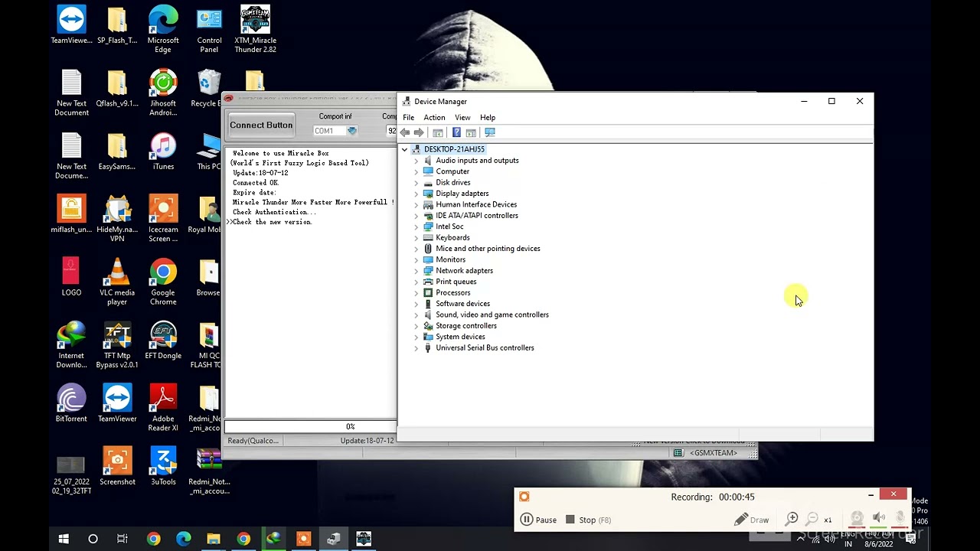980x551 pixels.
Task: Open Task View on the taskbar
Action: [122, 540]
